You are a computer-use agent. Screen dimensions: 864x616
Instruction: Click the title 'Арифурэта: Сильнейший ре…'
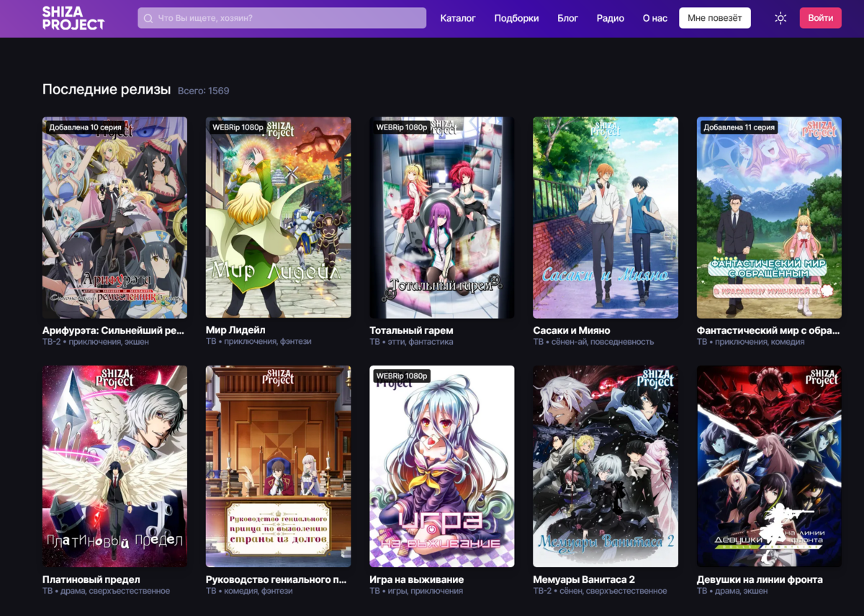point(113,330)
